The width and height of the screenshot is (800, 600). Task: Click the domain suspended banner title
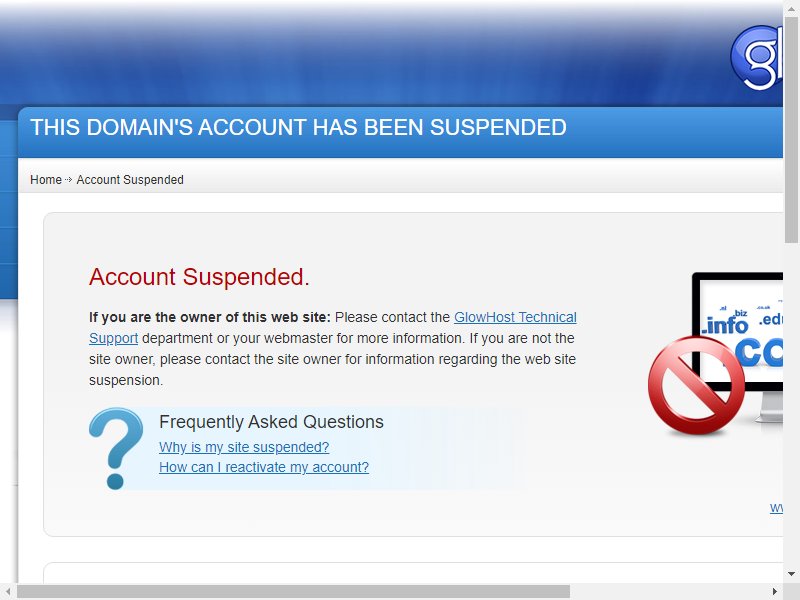298,127
